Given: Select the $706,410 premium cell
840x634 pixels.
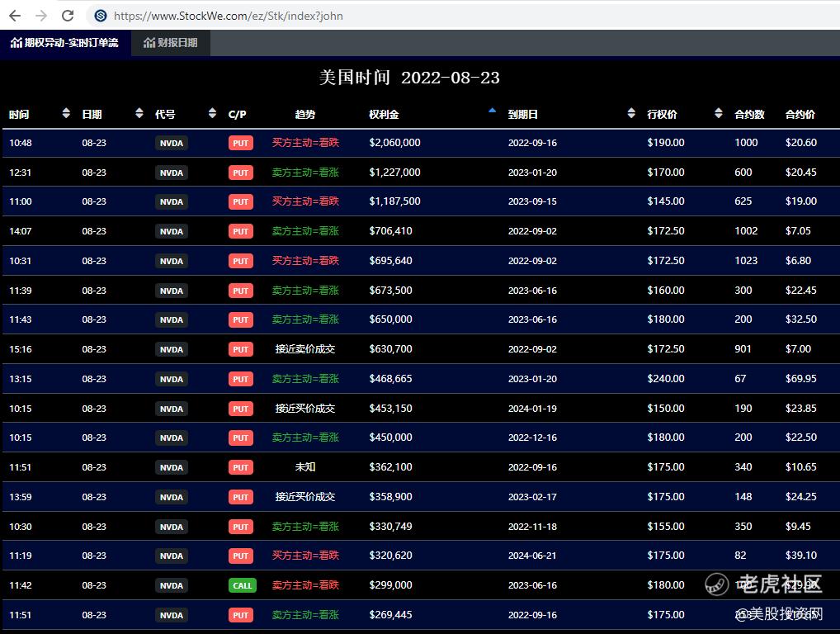Looking at the screenshot, I should pyautogui.click(x=390, y=231).
